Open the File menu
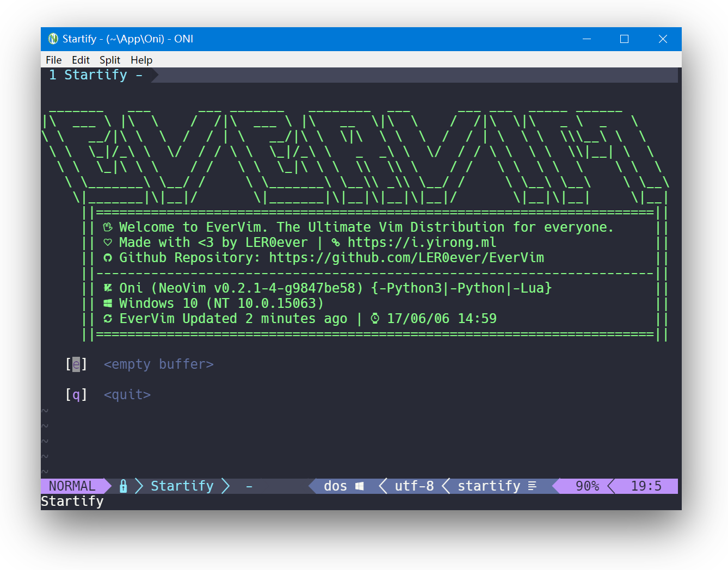Viewport: 728px width, 570px height. point(53,60)
